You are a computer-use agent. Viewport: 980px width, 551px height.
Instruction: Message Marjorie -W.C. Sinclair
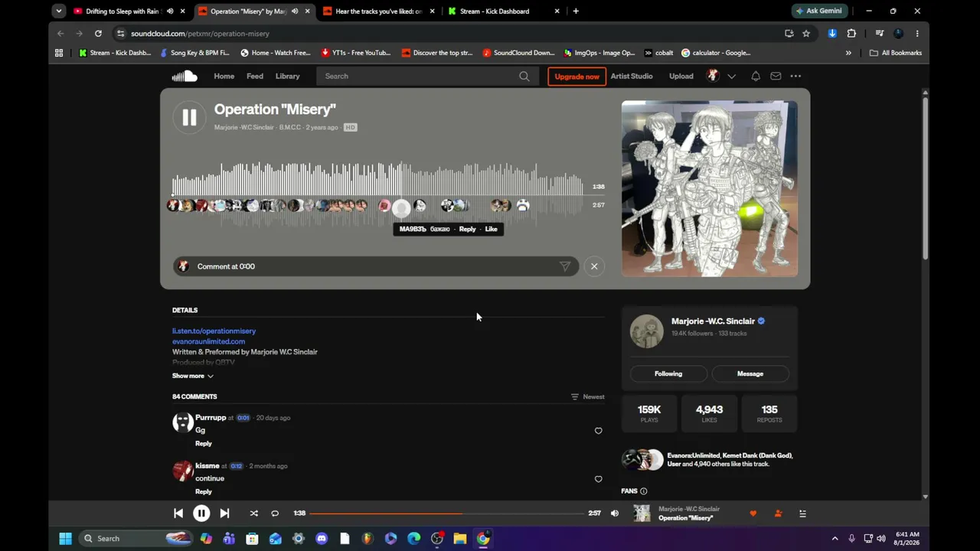(x=750, y=373)
